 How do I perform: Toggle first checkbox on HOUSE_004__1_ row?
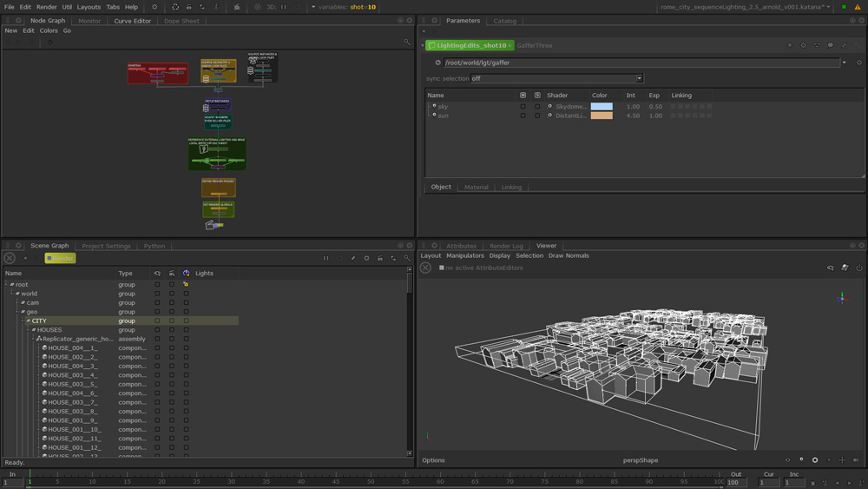pos(157,347)
